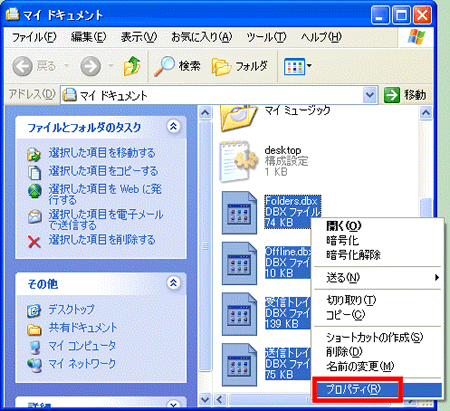Collapse the ファイルとフォルダのタスク panel

pyautogui.click(x=173, y=126)
